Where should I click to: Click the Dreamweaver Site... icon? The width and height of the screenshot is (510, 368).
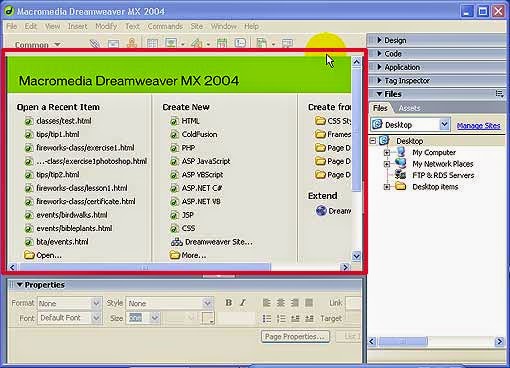[x=176, y=242]
